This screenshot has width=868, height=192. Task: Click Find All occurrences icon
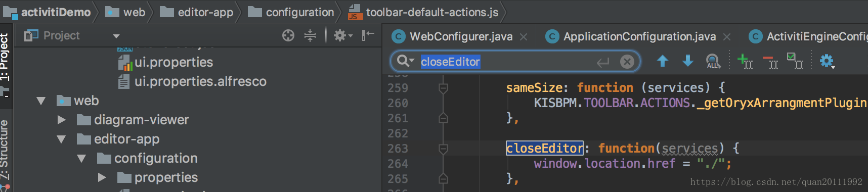point(713,62)
